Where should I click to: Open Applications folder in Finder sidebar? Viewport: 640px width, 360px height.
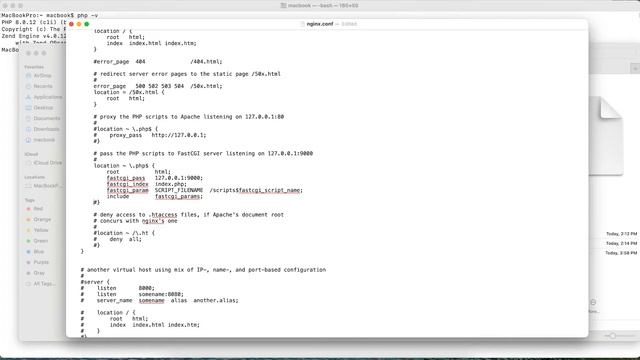coord(44,97)
